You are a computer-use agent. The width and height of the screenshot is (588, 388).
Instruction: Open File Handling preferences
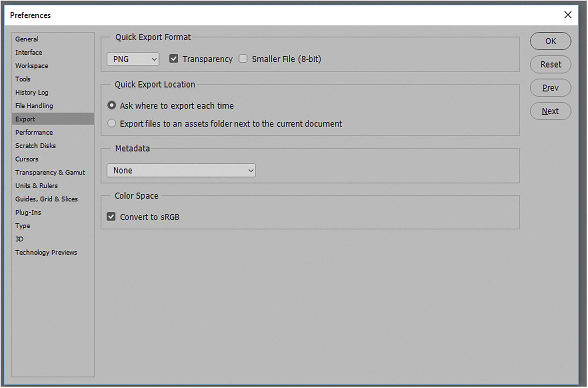tap(34, 106)
